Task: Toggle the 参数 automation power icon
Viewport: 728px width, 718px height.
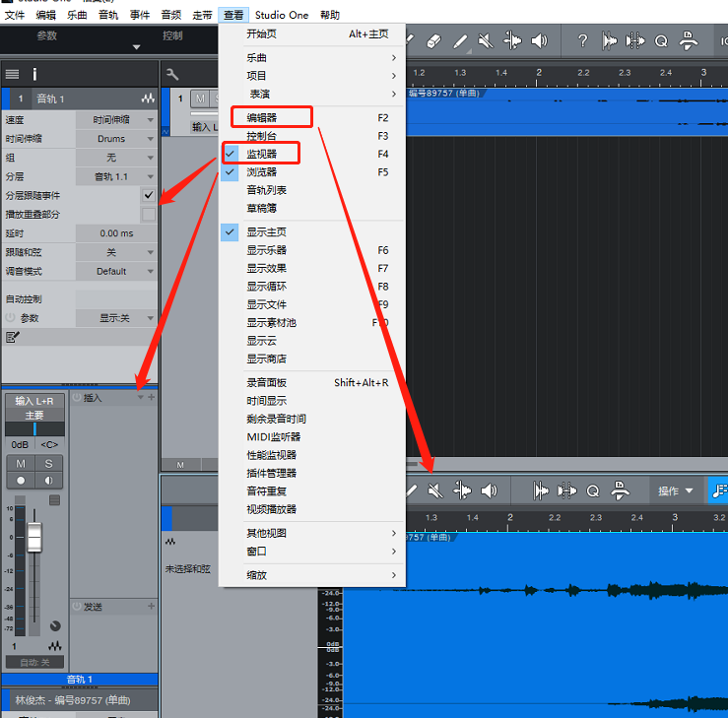Action: click(x=10, y=318)
